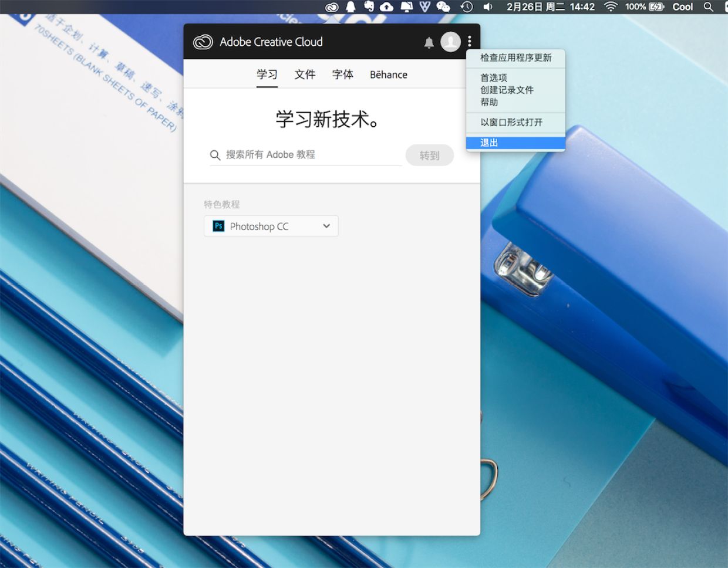Open the notifications bell

429,42
